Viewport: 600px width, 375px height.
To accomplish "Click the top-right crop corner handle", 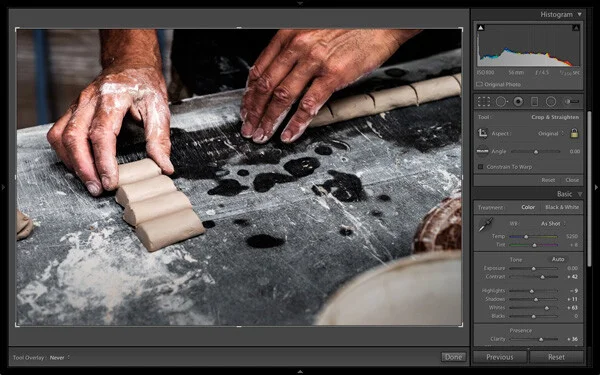I will 462,28.
